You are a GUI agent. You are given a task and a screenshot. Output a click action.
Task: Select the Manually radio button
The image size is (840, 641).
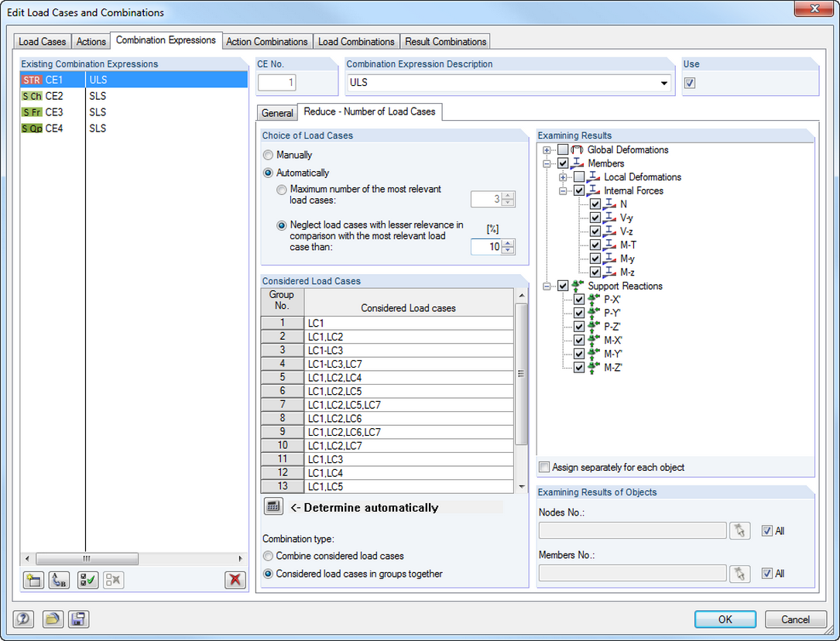tap(268, 155)
